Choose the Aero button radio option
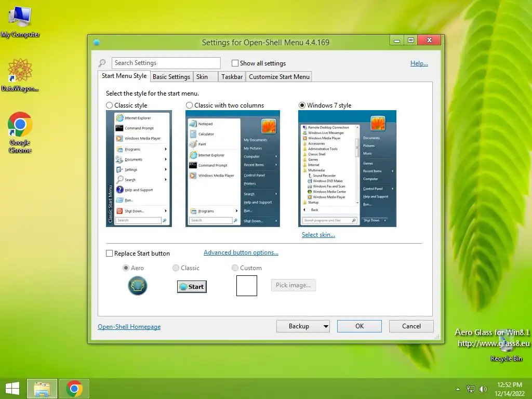The width and height of the screenshot is (532, 399). [126, 268]
